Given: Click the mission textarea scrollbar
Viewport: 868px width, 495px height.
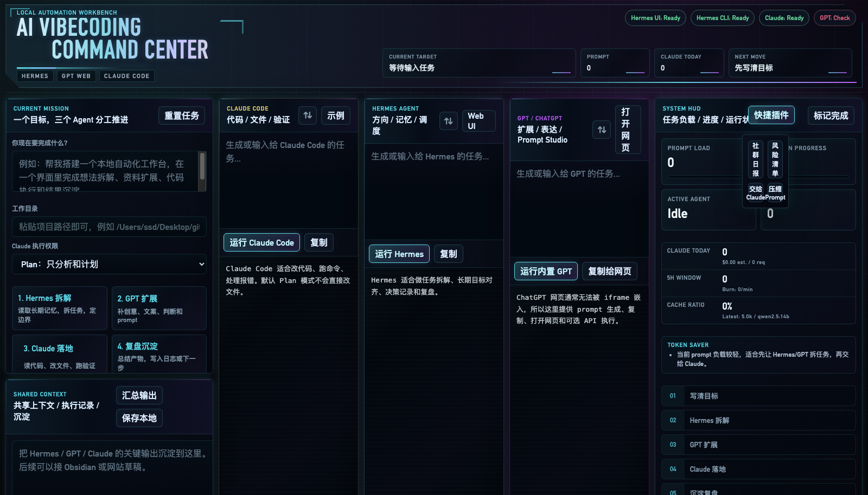Looking at the screenshot, I should pos(202,171).
